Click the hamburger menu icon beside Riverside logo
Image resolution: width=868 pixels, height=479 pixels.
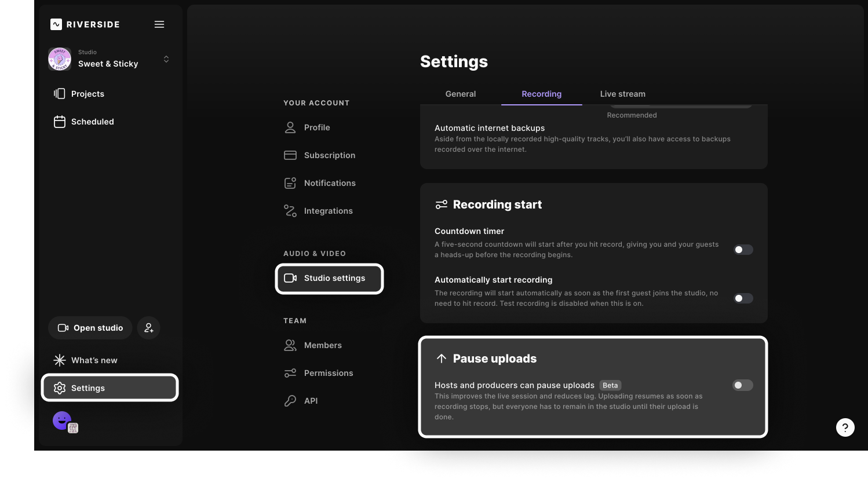click(159, 24)
